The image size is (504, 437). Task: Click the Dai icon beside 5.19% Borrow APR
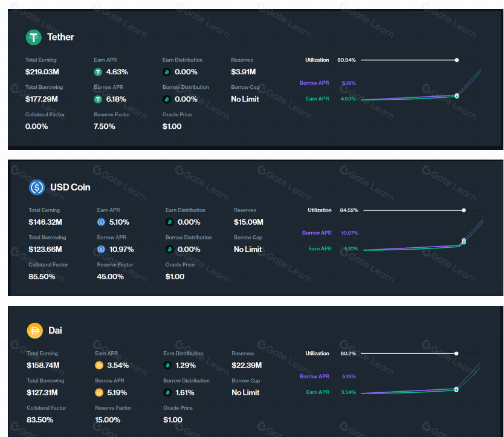(99, 393)
